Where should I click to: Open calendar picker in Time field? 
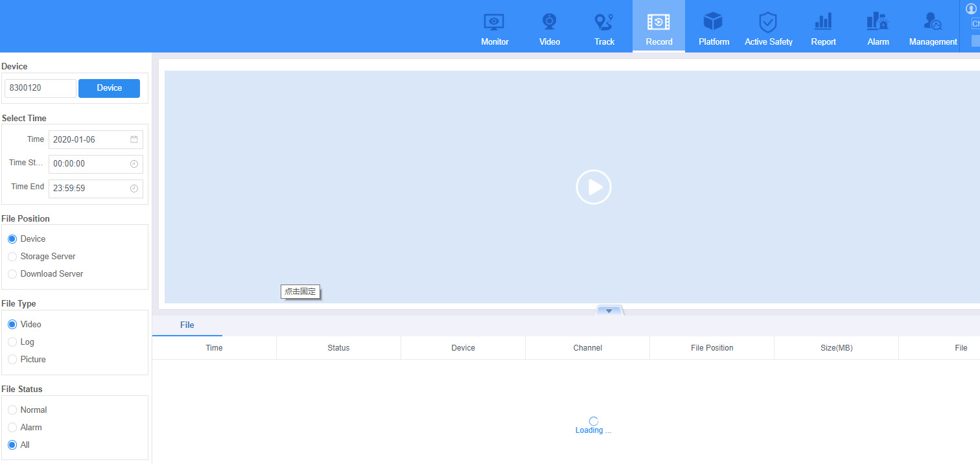(x=134, y=139)
